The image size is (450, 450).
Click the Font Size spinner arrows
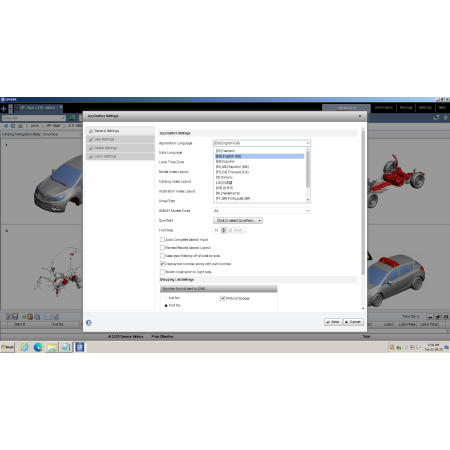point(224,230)
